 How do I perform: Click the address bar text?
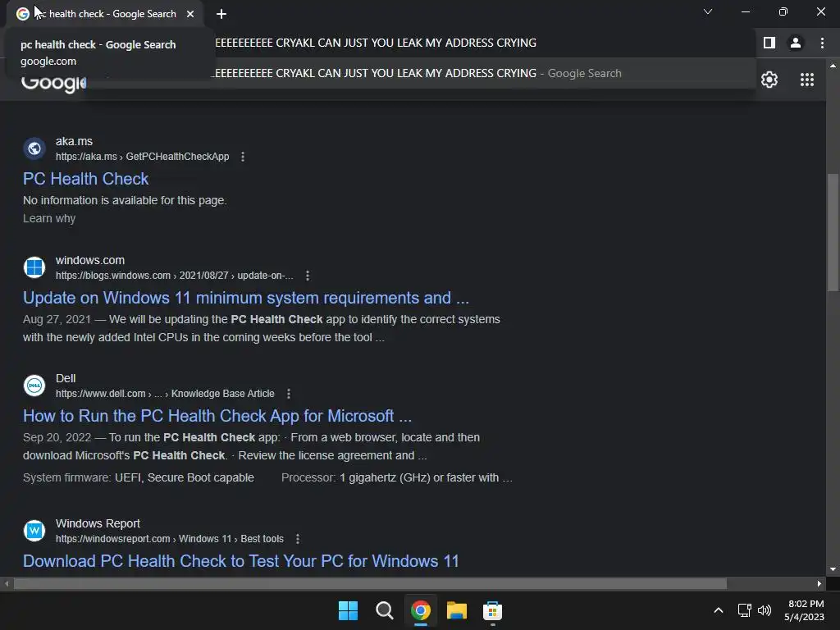point(375,43)
